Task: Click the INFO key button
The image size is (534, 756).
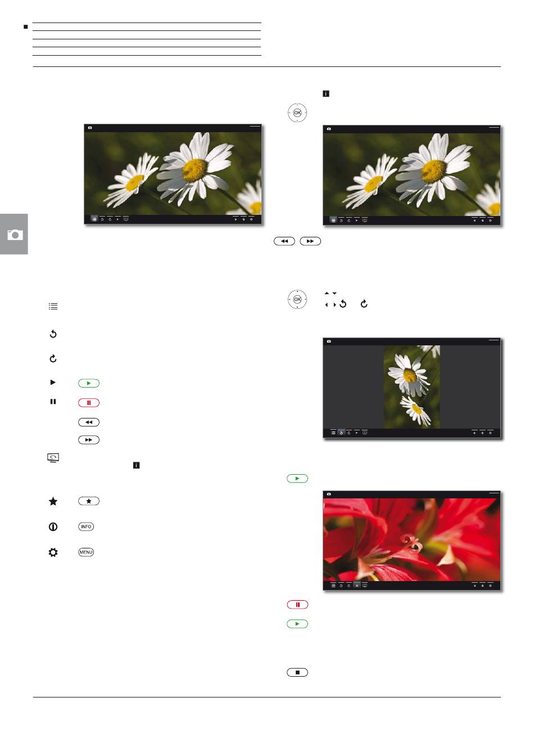Action: [86, 527]
